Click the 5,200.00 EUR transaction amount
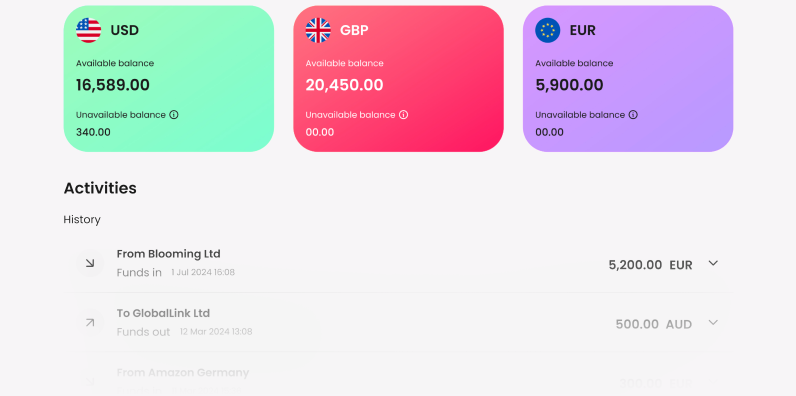The width and height of the screenshot is (796, 396). click(x=650, y=265)
